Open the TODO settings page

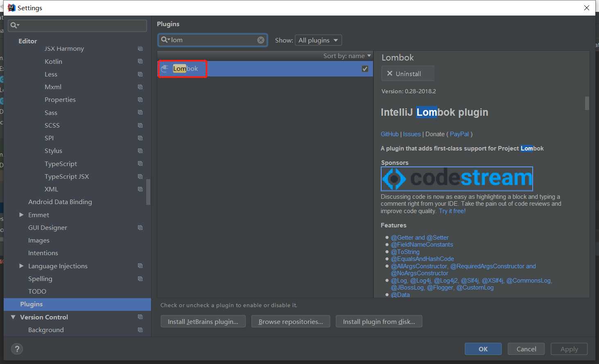click(37, 292)
